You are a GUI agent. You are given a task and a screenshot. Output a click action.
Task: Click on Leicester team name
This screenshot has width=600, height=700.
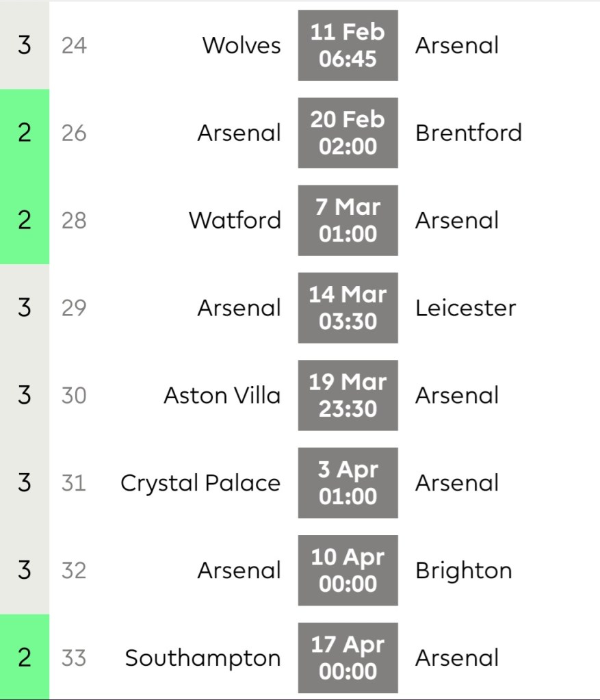pos(465,308)
